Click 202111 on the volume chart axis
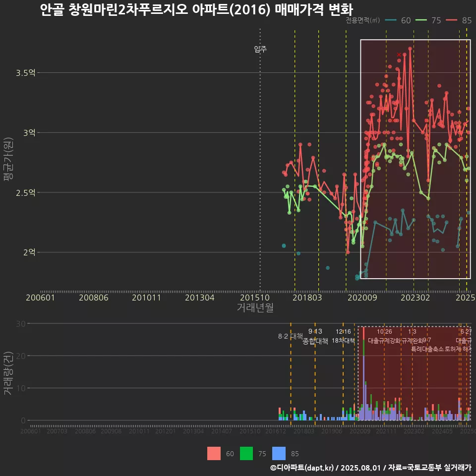Image resolution: width=476 pixels, height=476 pixels. tap(386, 431)
